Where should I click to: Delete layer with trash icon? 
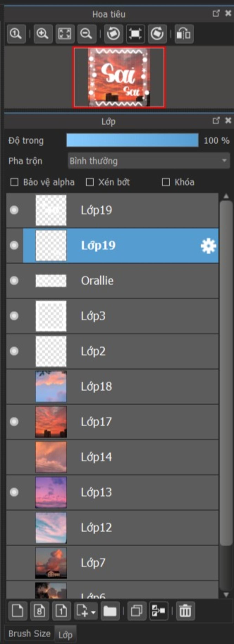(185, 611)
